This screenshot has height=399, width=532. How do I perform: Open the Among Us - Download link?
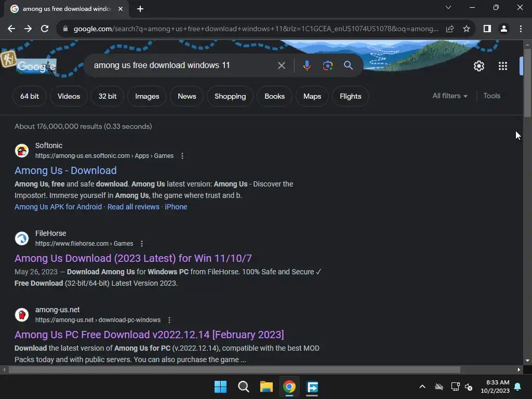coord(65,170)
